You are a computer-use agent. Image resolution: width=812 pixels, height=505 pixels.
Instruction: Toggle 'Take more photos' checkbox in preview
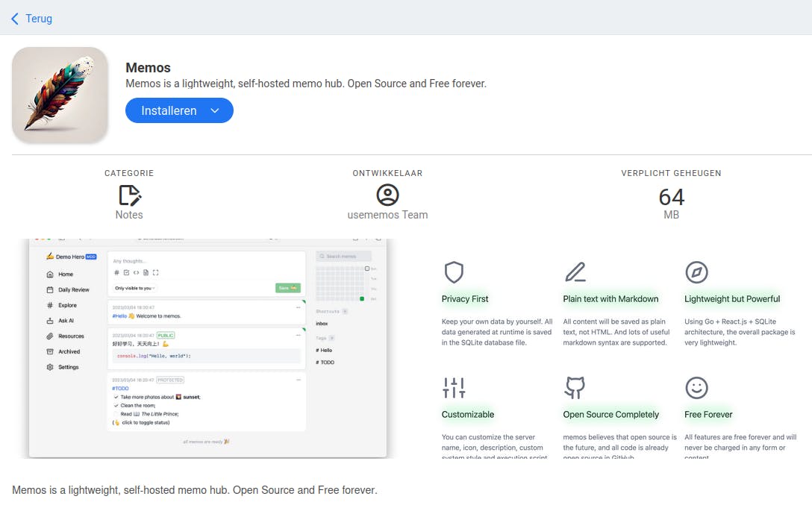click(x=116, y=398)
